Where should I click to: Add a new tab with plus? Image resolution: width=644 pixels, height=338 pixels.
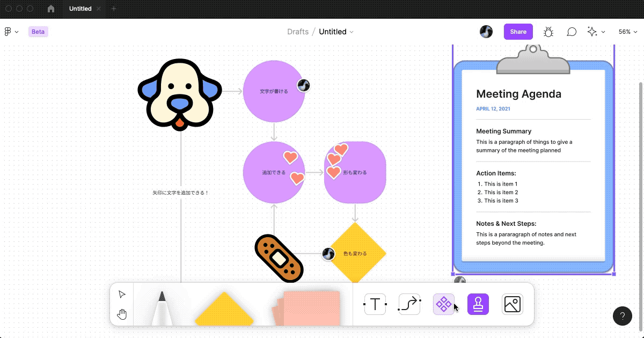[113, 9]
